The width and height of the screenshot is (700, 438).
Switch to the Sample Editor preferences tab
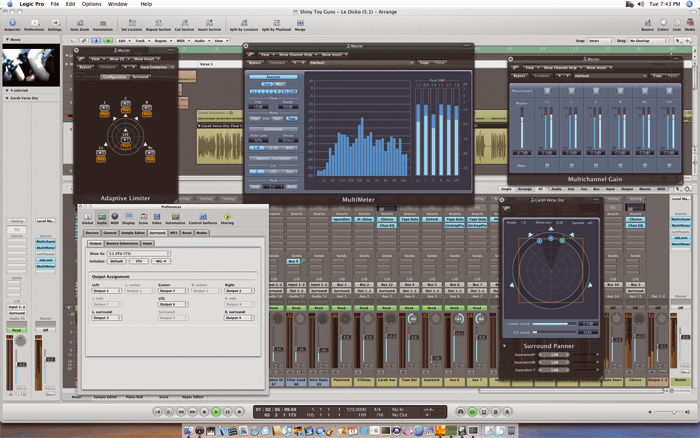tap(133, 233)
